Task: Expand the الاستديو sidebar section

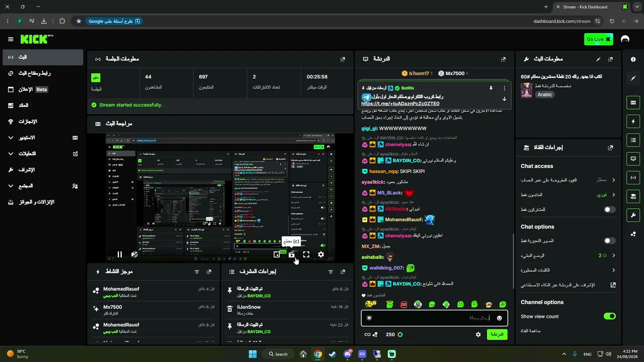Action: pyautogui.click(x=43, y=137)
